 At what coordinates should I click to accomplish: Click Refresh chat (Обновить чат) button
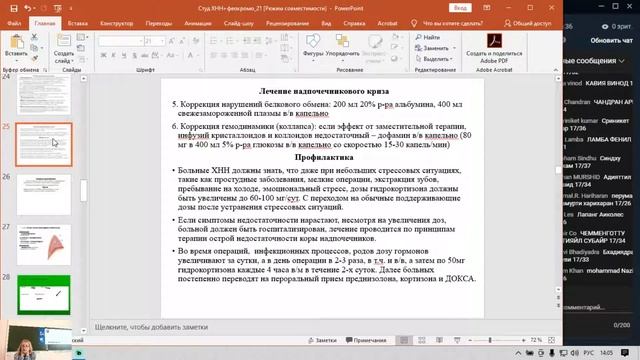coord(611,40)
